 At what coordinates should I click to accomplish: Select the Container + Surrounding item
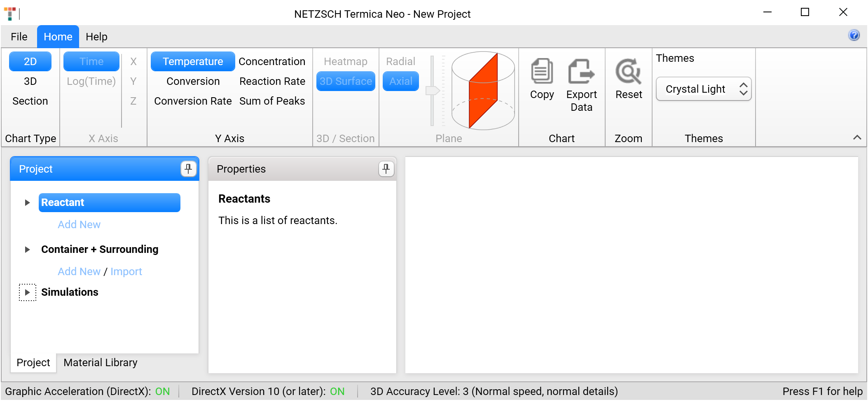100,249
